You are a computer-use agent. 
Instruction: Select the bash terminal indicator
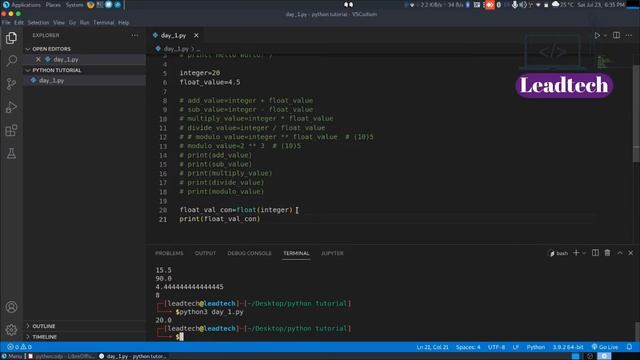(558, 253)
